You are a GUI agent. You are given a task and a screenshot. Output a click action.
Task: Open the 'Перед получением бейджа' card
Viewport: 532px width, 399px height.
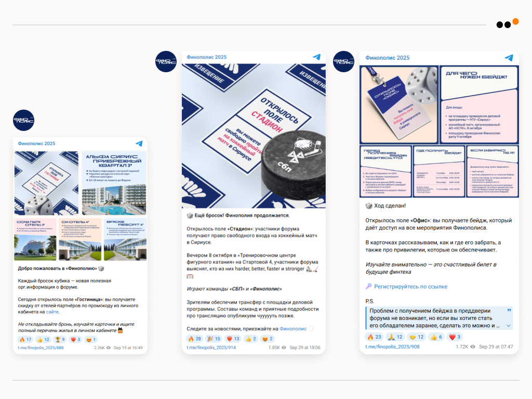point(386,171)
